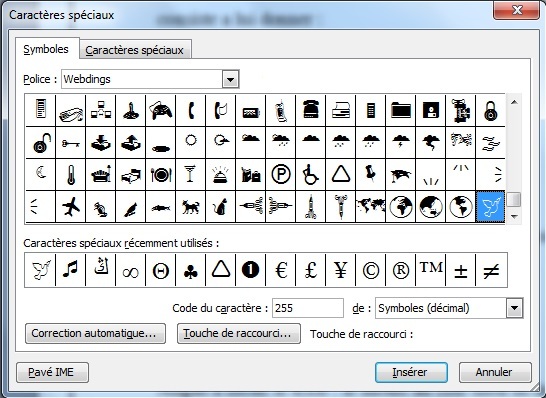Expand the Symboles (décimal) dropdown
Image resolution: width=546 pixels, height=398 pixels.
[514, 308]
